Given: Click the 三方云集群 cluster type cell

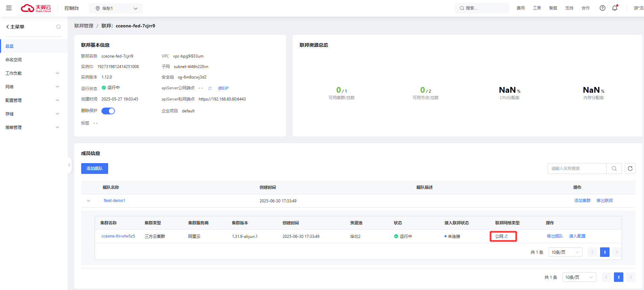Looking at the screenshot, I should pos(155,237).
